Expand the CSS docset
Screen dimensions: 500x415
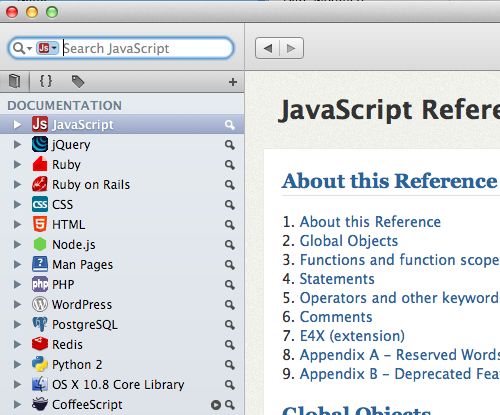[17, 205]
